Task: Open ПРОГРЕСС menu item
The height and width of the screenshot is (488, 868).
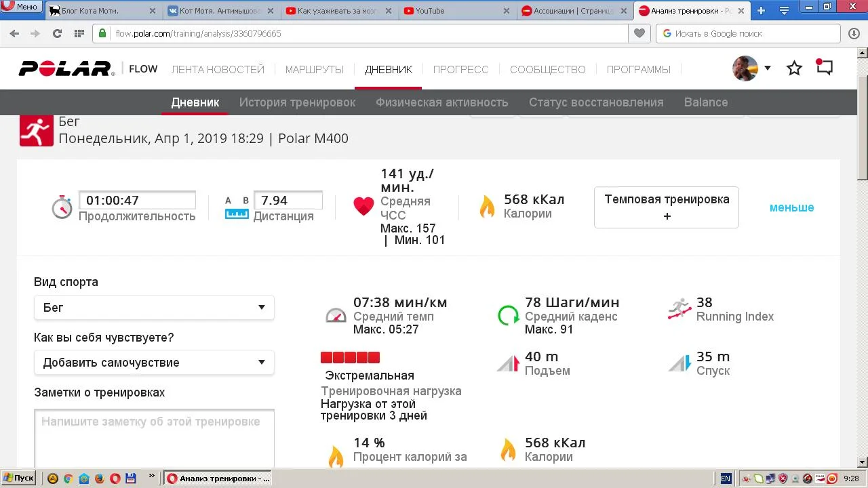Action: 461,69
